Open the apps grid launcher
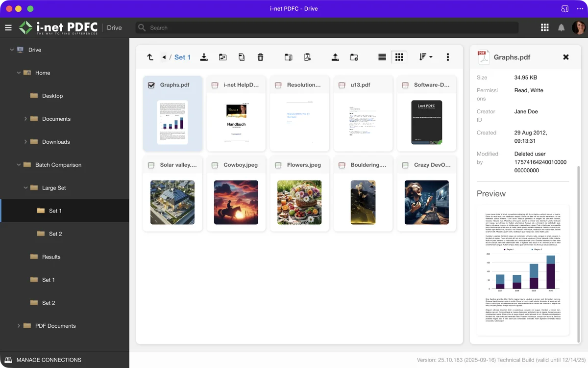588x368 pixels. pos(544,28)
